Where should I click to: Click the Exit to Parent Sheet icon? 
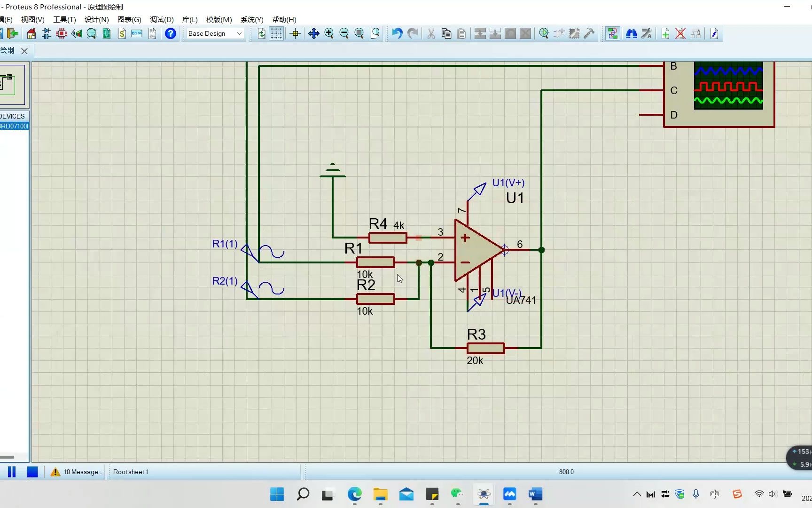[696, 33]
